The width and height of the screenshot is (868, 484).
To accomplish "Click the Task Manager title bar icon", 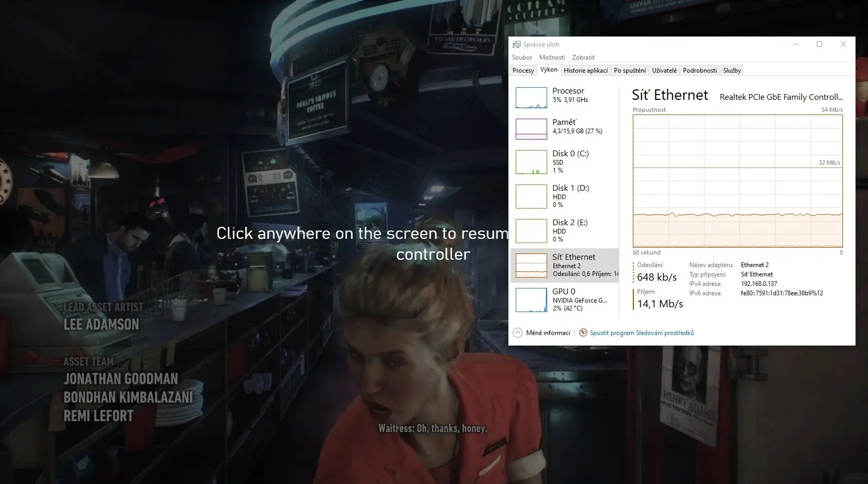I will click(517, 44).
